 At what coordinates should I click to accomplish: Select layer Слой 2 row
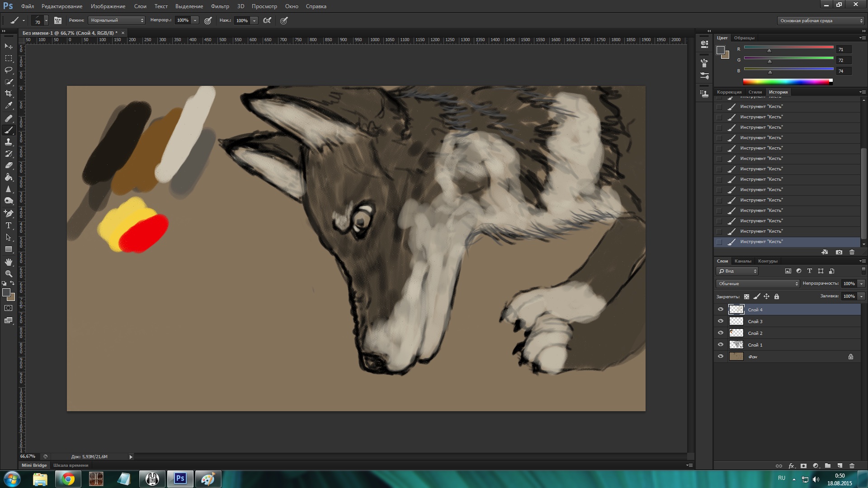(x=787, y=333)
